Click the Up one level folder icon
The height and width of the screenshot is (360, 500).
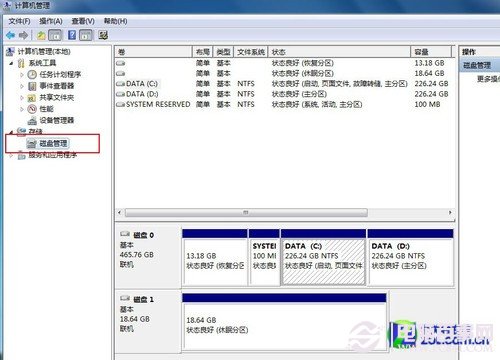42,35
